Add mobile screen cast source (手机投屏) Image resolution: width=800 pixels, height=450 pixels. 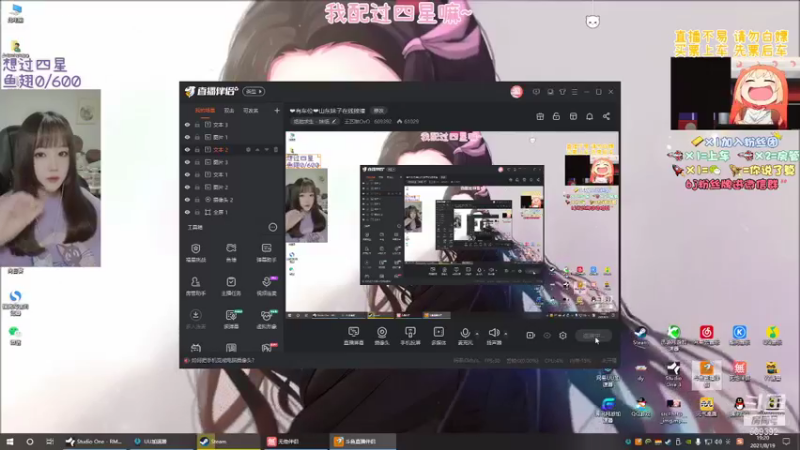tap(410, 336)
